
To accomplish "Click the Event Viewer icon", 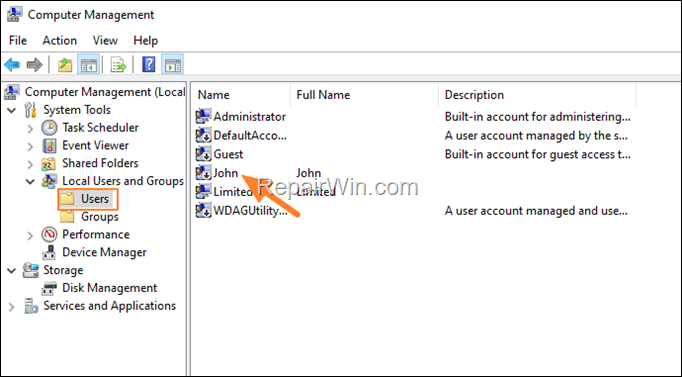I will coord(49,146).
